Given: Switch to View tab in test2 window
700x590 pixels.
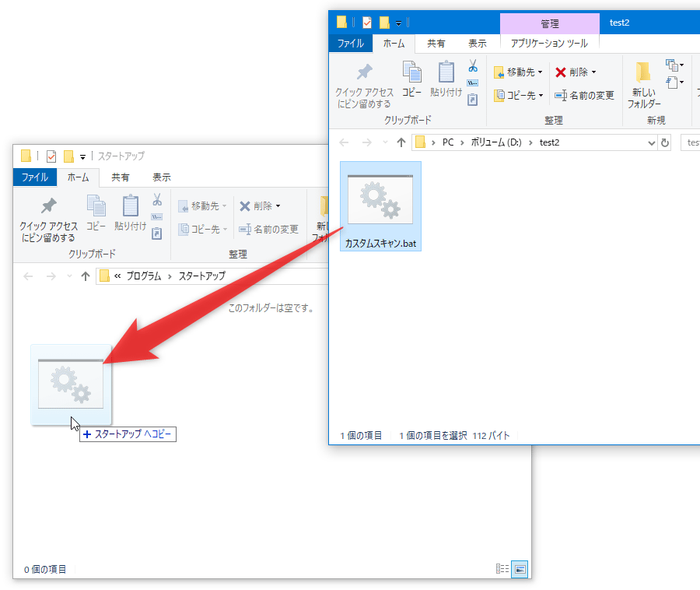Looking at the screenshot, I should point(478,44).
